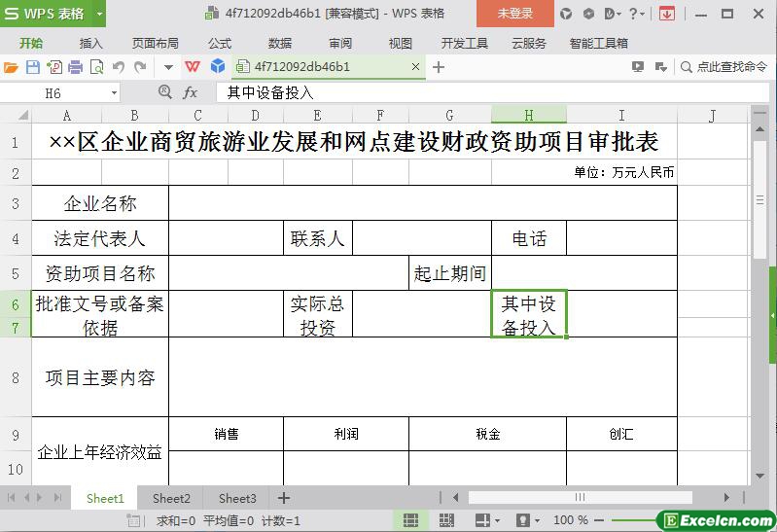This screenshot has height=532, width=777.
Task: Click the Undo arrow icon
Action: coord(119,67)
